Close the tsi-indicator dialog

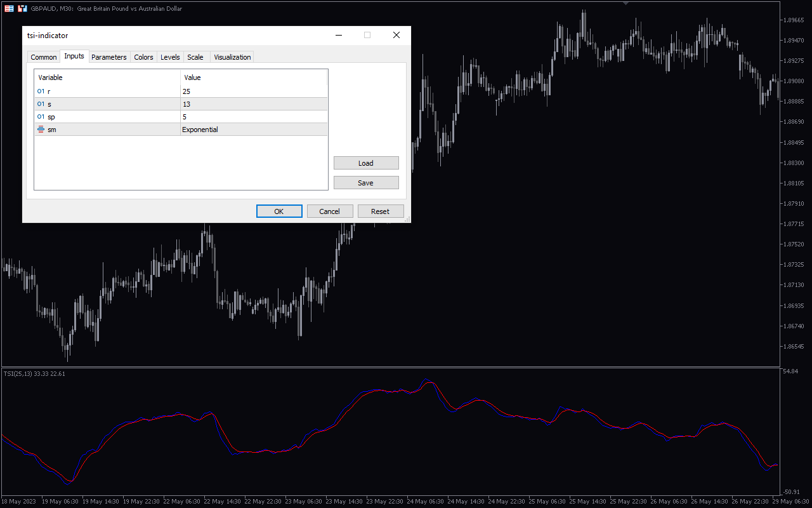396,36
